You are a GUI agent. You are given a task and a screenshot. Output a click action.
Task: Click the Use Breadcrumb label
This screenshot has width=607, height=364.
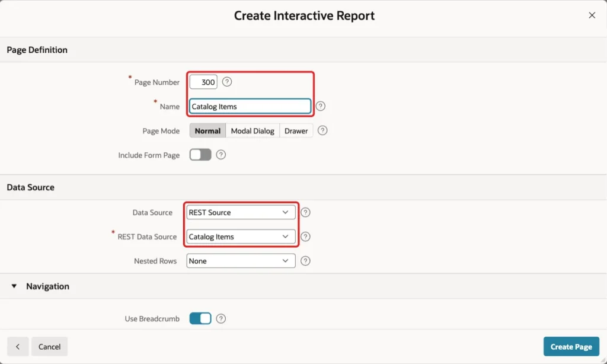[152, 319]
